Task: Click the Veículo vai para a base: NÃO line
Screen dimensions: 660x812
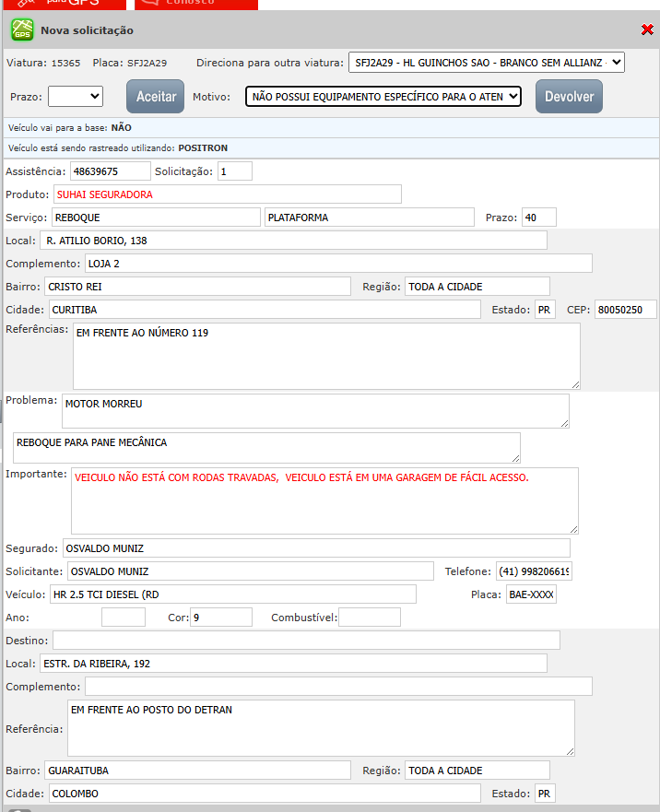Action: pyautogui.click(x=70, y=127)
